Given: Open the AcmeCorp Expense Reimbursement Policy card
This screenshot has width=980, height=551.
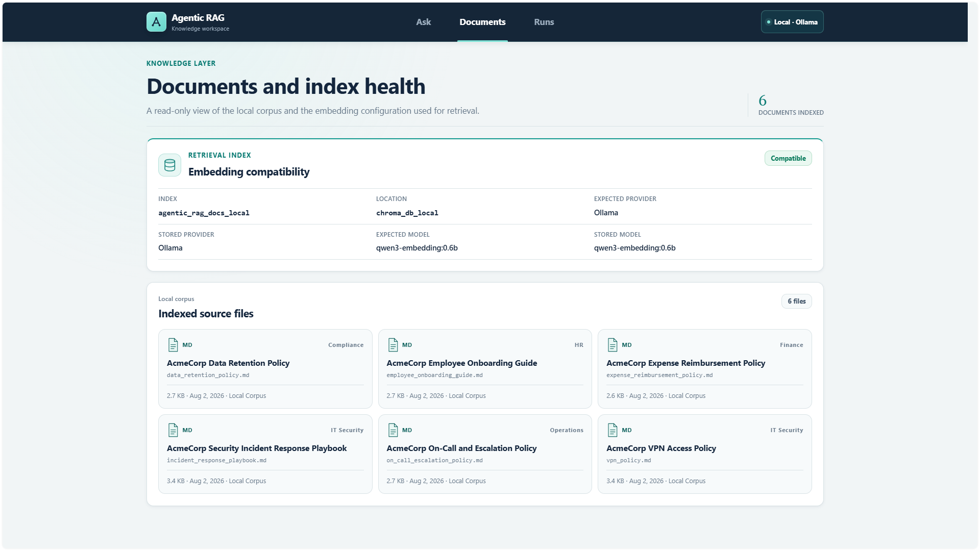Looking at the screenshot, I should click(705, 369).
